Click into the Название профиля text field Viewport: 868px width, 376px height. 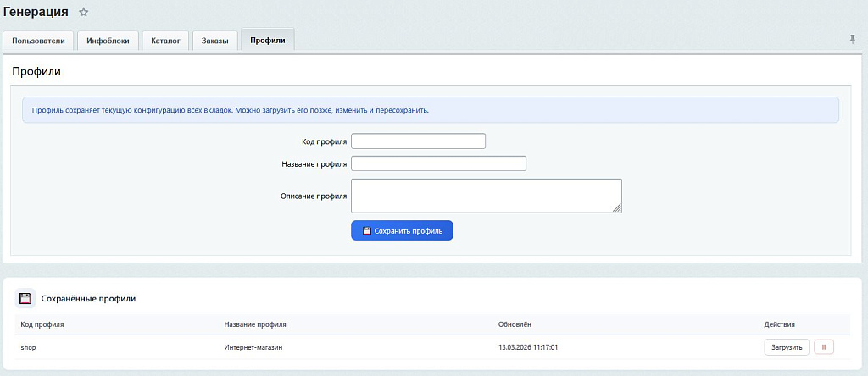point(438,163)
